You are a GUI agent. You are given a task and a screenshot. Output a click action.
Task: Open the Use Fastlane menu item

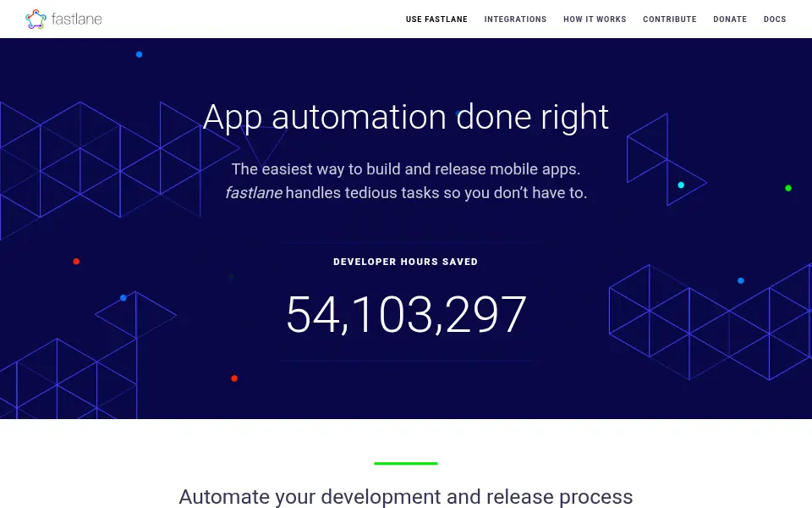[436, 19]
